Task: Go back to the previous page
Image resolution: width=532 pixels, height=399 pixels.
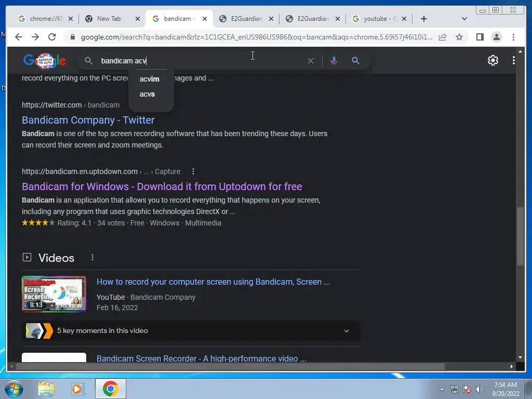Action: (x=19, y=37)
